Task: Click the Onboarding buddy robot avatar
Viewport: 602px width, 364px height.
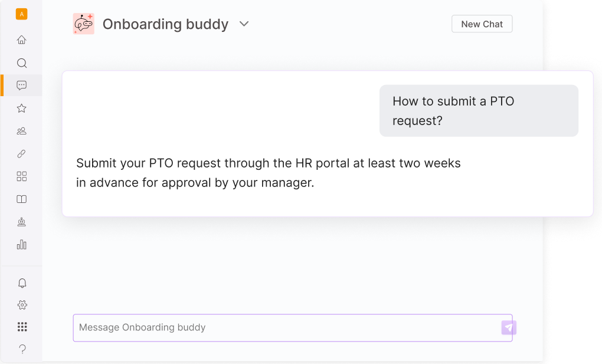Action: pyautogui.click(x=84, y=24)
